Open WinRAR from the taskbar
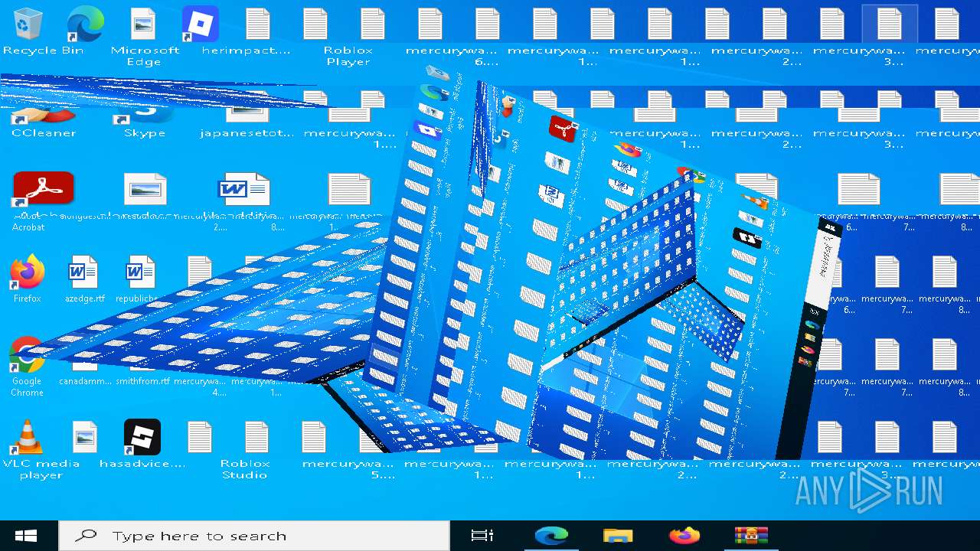The image size is (980, 551). (750, 536)
